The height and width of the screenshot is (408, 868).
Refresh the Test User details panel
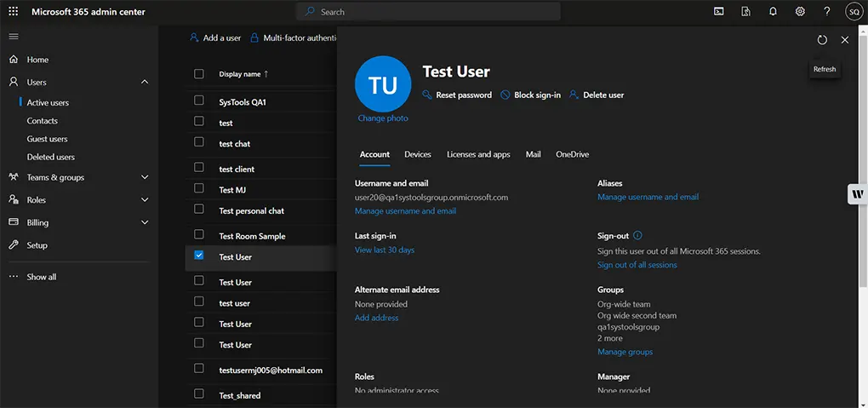point(822,40)
